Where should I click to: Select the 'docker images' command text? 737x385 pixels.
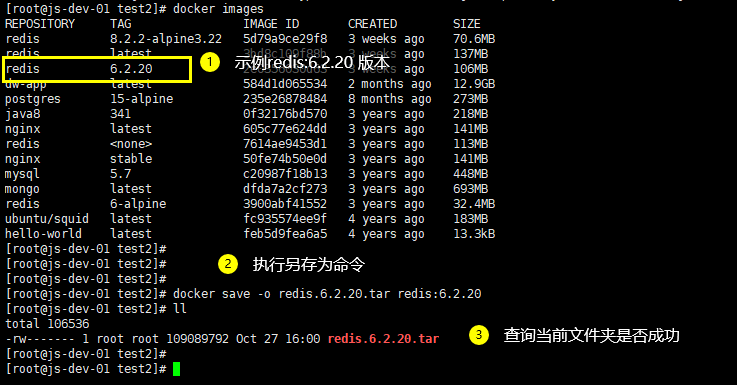pos(218,8)
